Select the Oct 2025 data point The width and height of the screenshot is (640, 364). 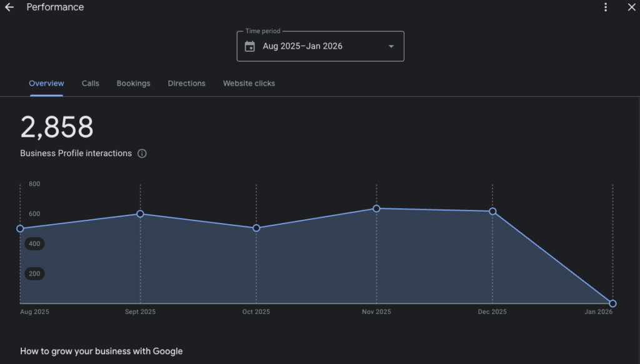[x=256, y=229]
